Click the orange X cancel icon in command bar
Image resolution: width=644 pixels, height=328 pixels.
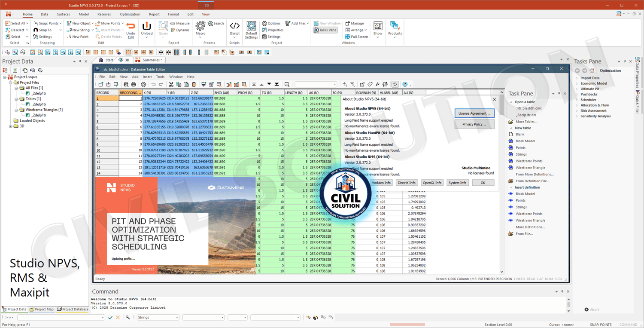point(118,317)
